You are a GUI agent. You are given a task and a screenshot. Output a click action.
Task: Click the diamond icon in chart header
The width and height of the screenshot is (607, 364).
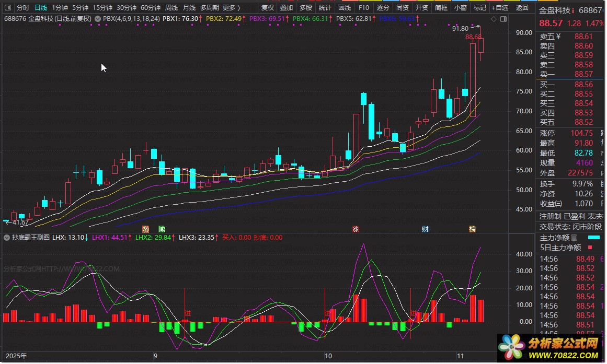pos(494,19)
